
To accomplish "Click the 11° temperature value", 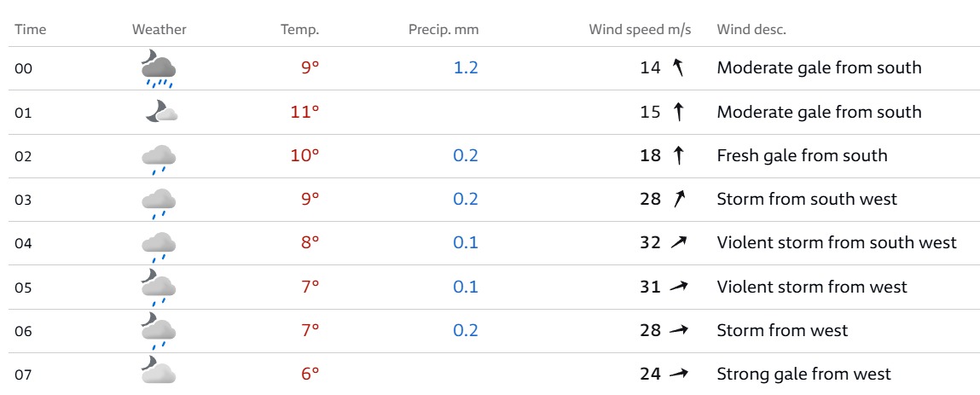I will click(304, 112).
